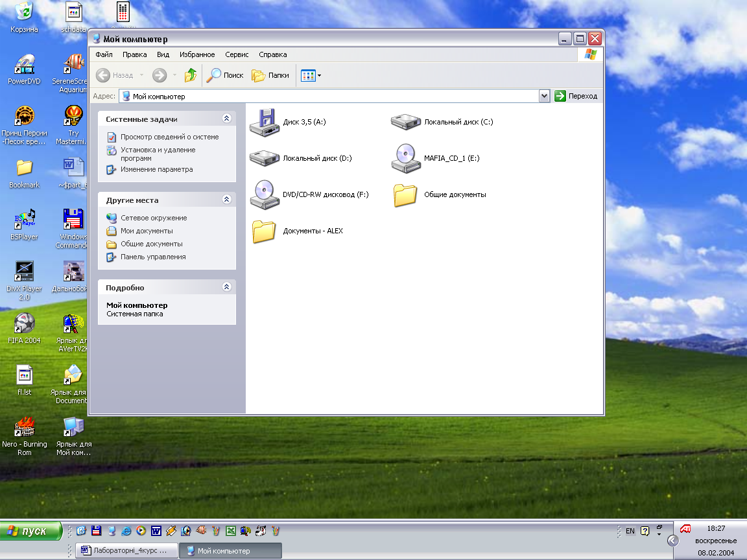
Task: Click Просмотр сведений о системе link
Action: [170, 137]
